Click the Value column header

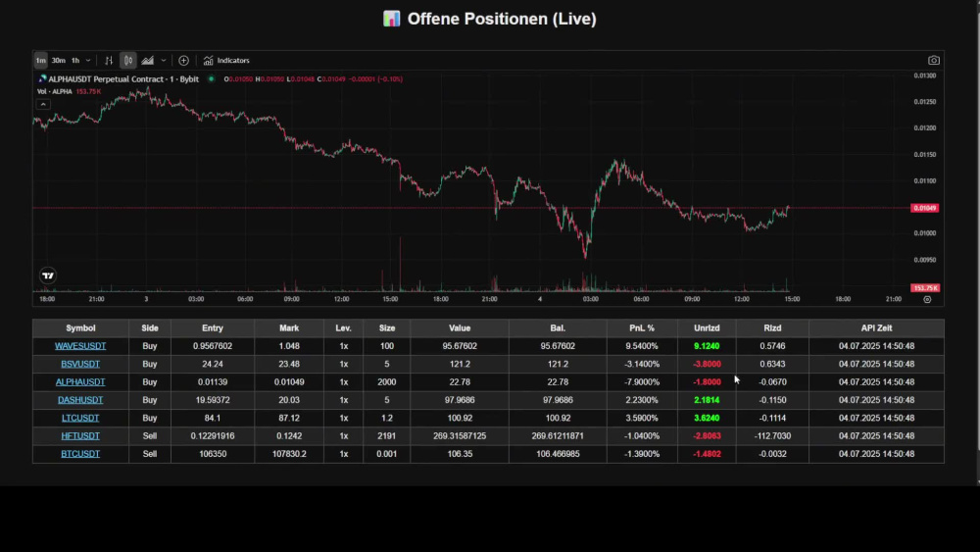[460, 328]
